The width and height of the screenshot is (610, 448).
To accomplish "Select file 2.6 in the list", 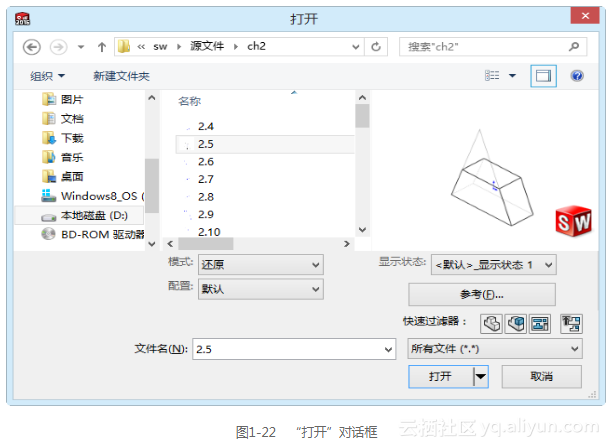I will pos(265,161).
